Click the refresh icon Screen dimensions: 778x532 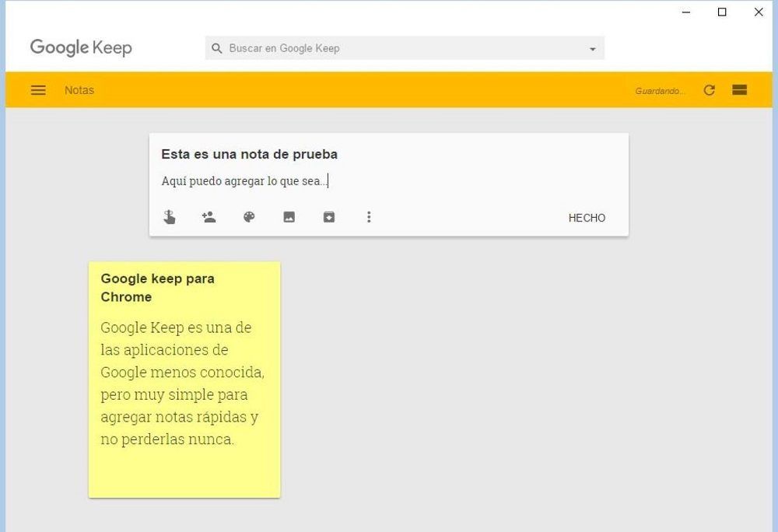pyautogui.click(x=709, y=89)
